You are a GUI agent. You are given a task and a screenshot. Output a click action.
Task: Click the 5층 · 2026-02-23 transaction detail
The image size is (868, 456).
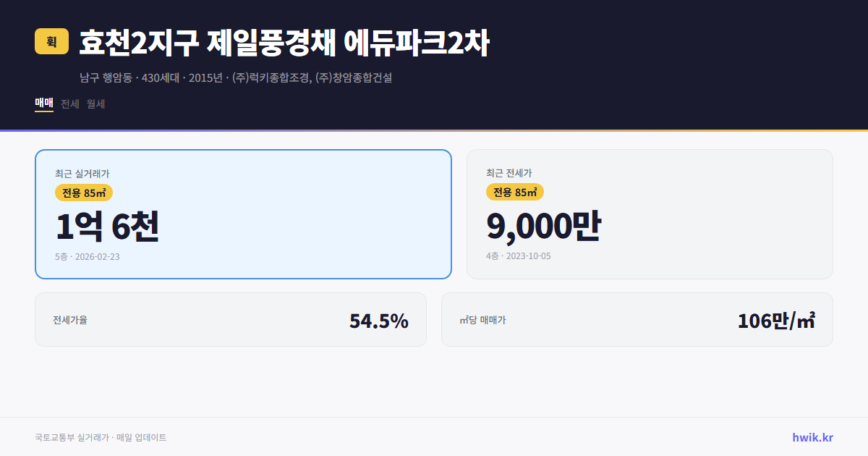click(85, 256)
